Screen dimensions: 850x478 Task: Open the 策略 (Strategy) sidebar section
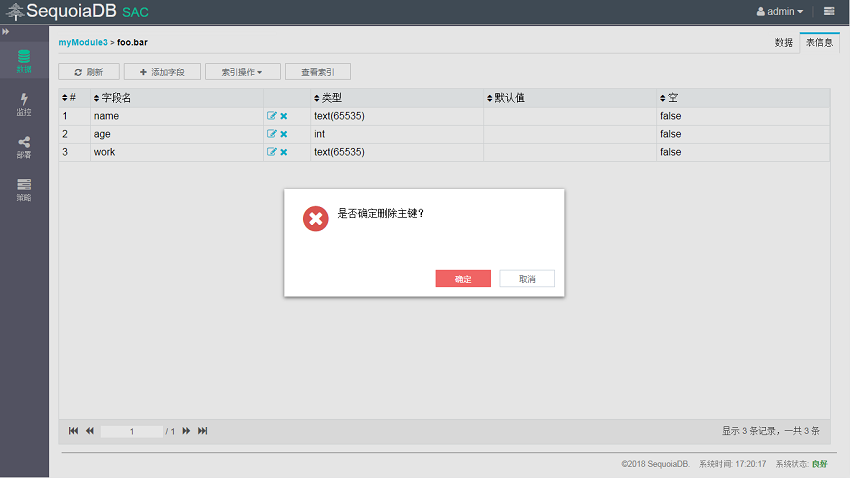pos(23,189)
